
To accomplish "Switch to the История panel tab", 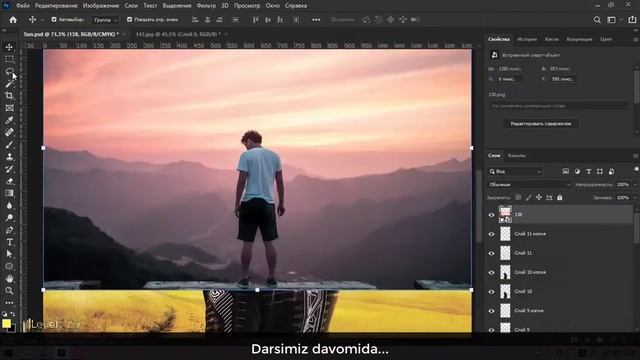I will coord(527,39).
